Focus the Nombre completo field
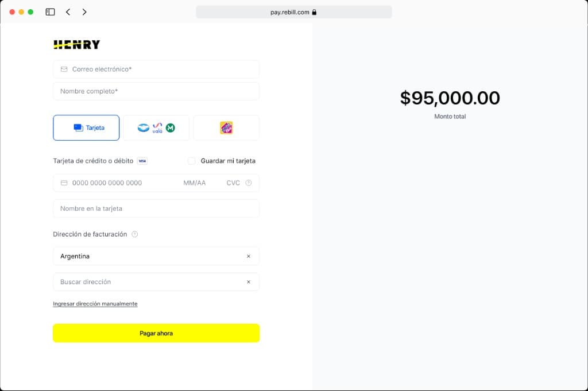Screen dimensions: 588x391 coord(156,91)
